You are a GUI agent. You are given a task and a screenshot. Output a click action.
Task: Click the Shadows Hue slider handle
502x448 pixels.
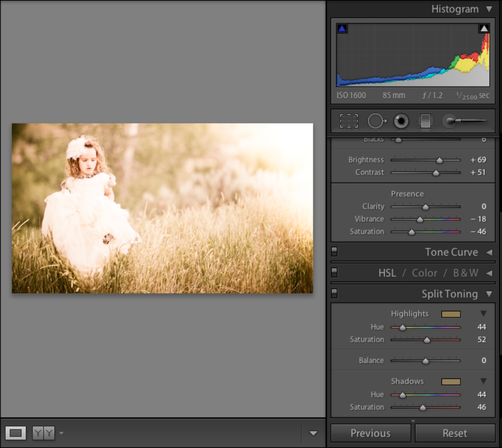402,395
